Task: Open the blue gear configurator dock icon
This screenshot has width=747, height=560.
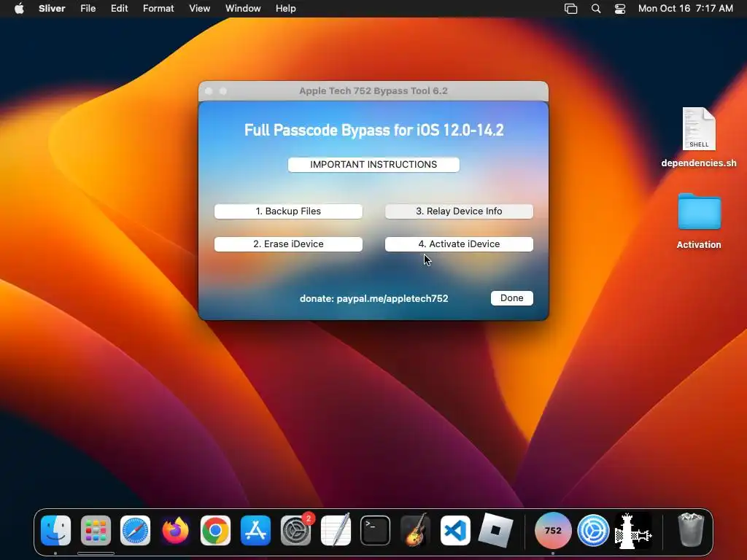Action: 593,531
